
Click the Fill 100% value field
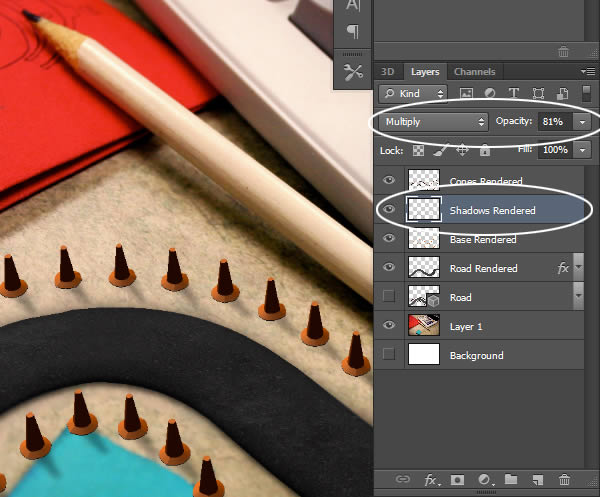555,150
